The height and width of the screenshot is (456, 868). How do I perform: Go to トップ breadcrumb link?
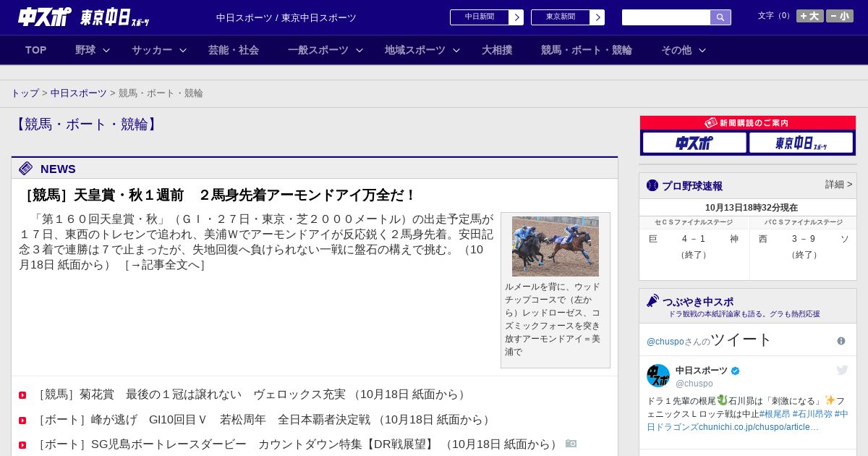pyautogui.click(x=25, y=93)
